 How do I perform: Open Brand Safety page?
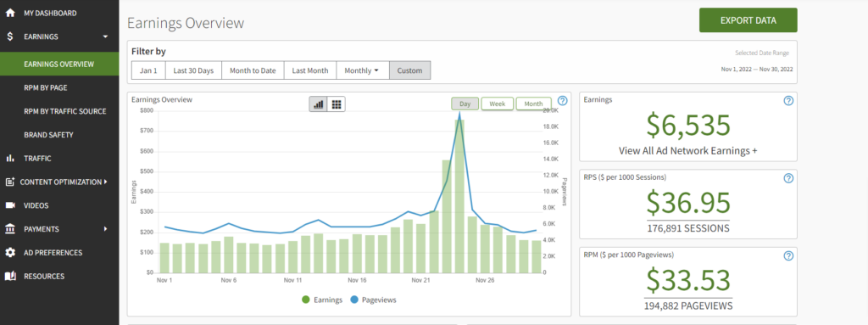pos(48,135)
